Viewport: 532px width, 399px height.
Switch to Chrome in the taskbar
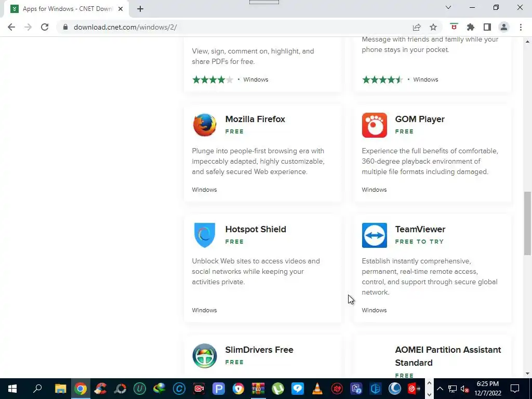[81, 389]
